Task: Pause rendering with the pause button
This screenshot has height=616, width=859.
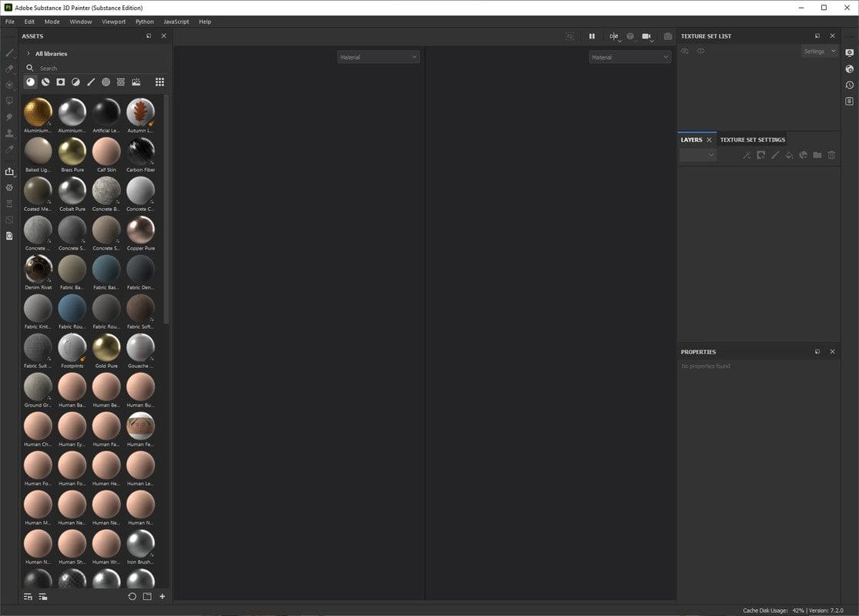Action: pos(592,36)
